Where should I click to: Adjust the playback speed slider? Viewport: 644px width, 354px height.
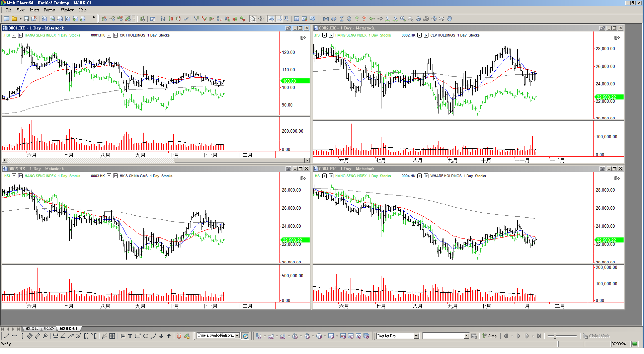tap(555, 336)
